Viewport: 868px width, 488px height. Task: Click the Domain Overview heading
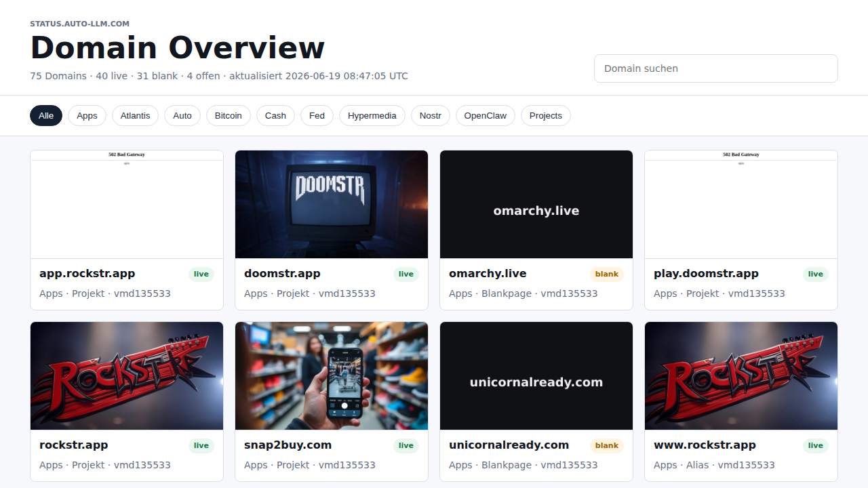[178, 47]
